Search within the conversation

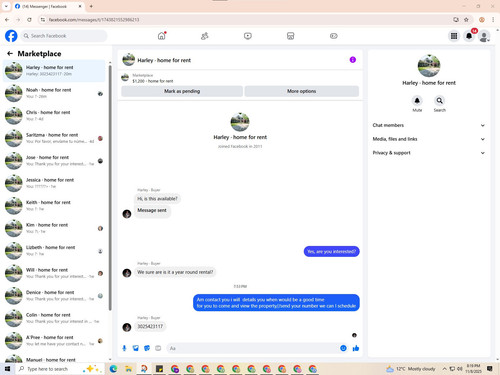click(x=440, y=100)
